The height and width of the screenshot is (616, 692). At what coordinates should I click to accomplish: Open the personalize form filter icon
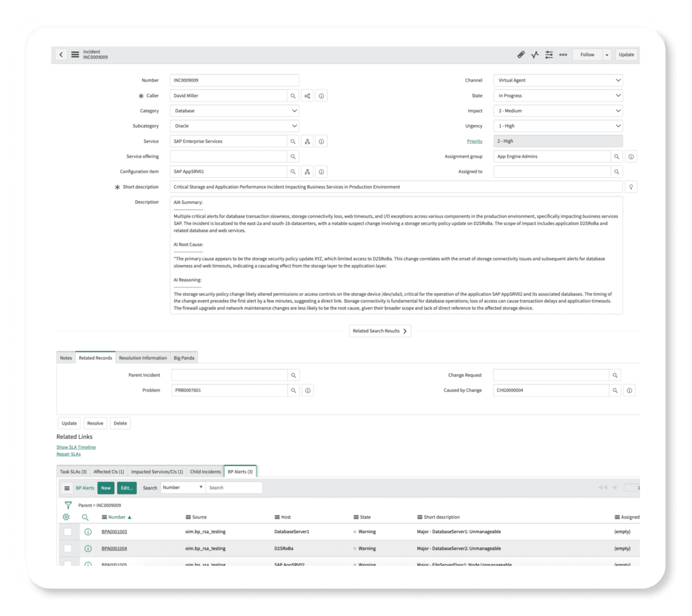tap(549, 54)
